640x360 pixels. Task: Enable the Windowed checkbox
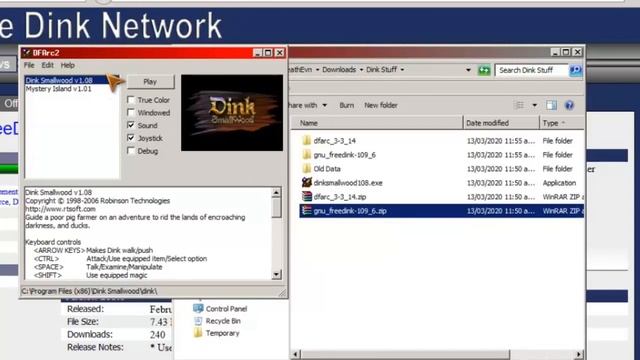[x=131, y=112]
